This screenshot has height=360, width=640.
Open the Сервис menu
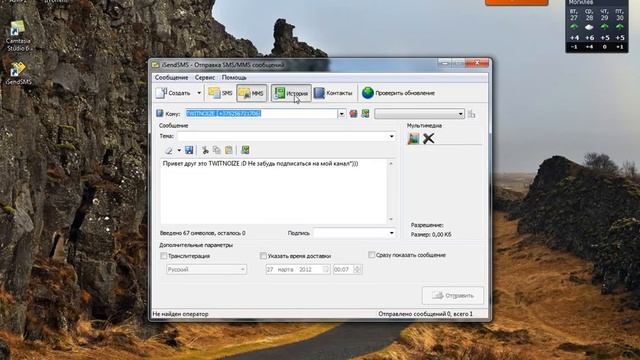205,77
